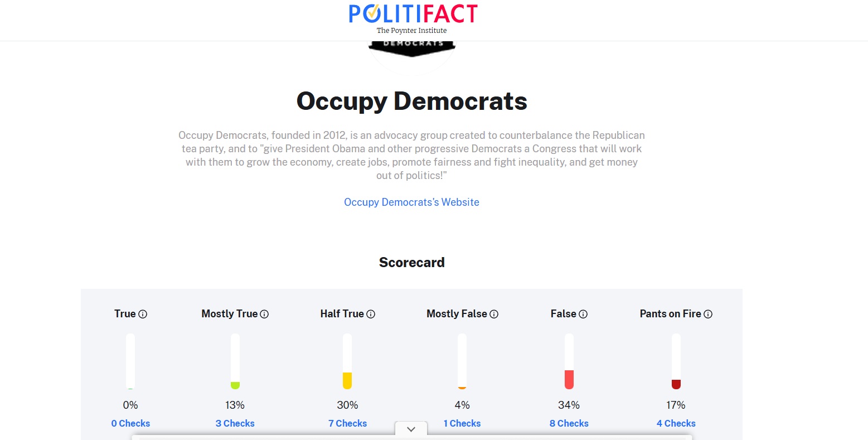Viewport: 868px width, 440px height.
Task: Click the info icon beside False
Action: coord(583,314)
